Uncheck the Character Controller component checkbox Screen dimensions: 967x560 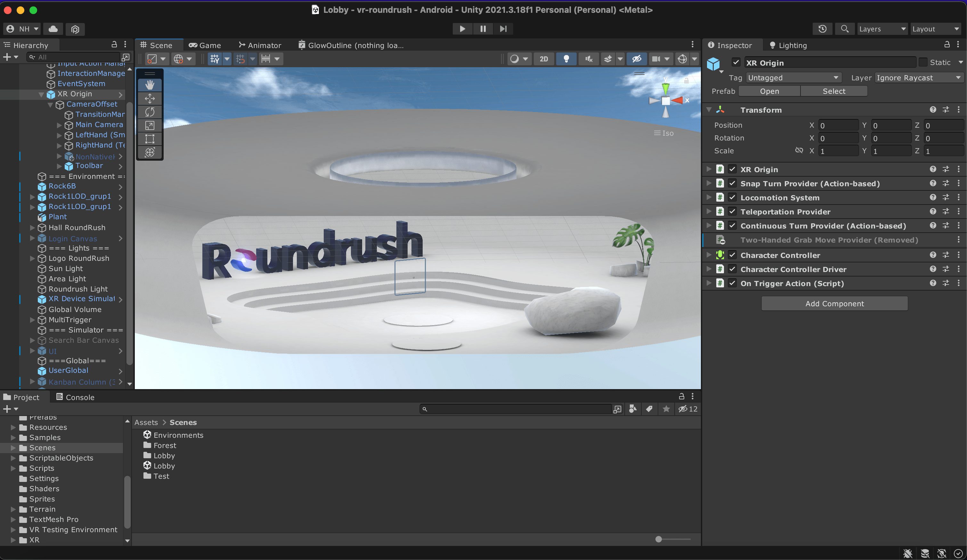tap(732, 255)
